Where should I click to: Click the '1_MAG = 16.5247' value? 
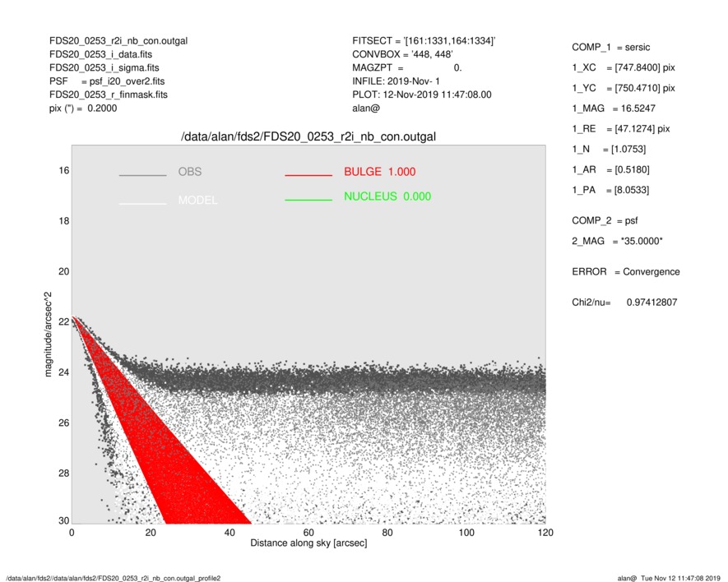(614, 109)
